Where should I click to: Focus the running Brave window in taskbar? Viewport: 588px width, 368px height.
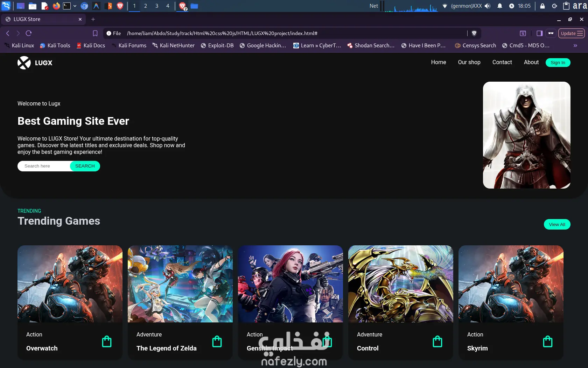click(183, 6)
